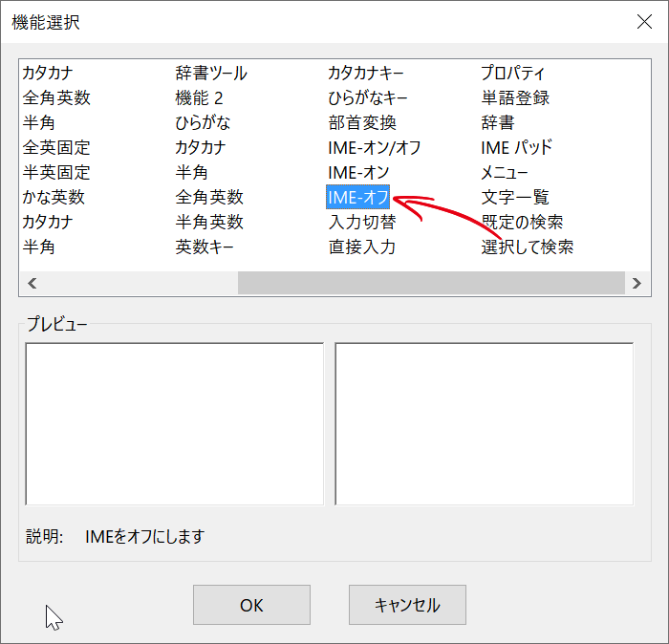
Task: Select the 既定の検索 entry
Action: pyautogui.click(x=522, y=222)
